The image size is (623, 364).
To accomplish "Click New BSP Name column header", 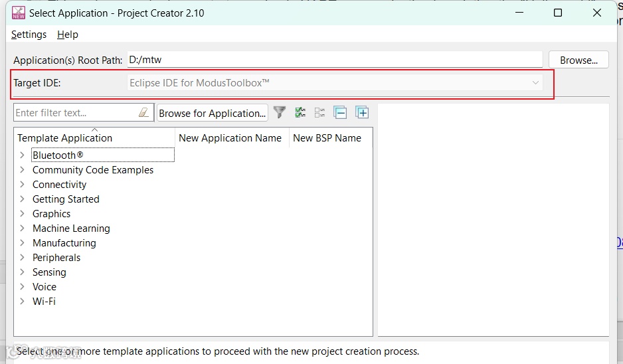I will 331,137.
